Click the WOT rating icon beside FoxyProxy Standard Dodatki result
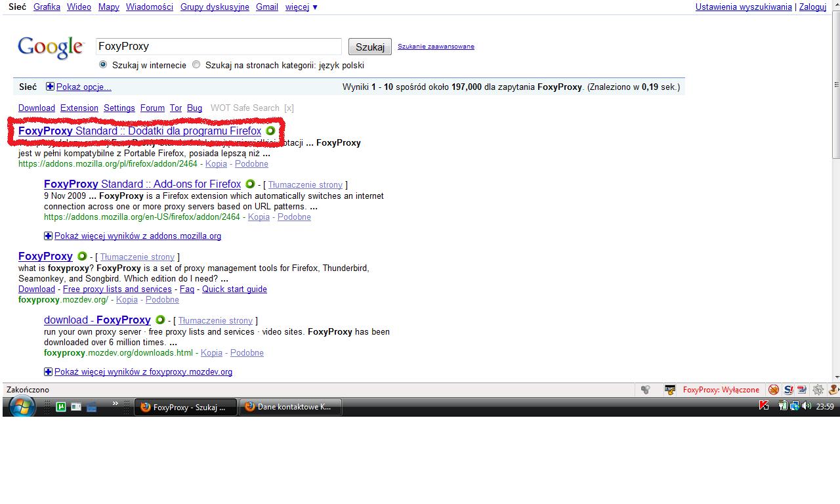840x504 pixels. point(270,131)
